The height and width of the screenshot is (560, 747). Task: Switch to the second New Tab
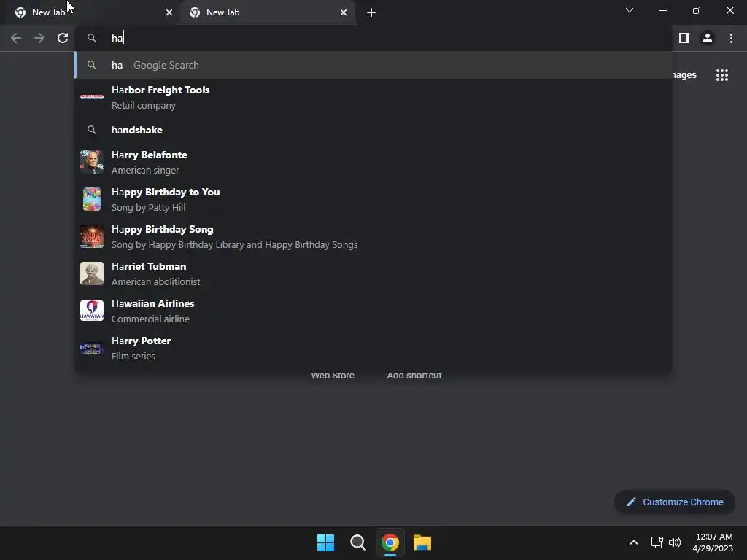tap(268, 12)
